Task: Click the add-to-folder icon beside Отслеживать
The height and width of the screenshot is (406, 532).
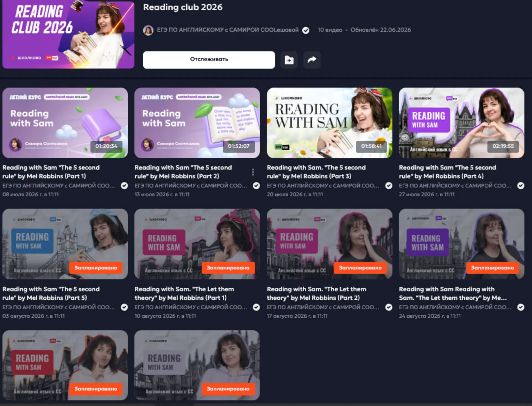Action: (289, 60)
